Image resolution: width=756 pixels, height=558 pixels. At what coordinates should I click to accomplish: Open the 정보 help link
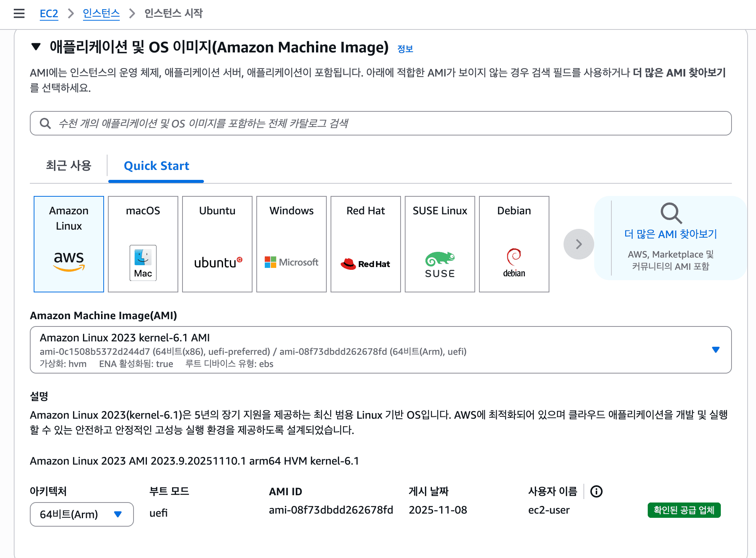coord(406,48)
